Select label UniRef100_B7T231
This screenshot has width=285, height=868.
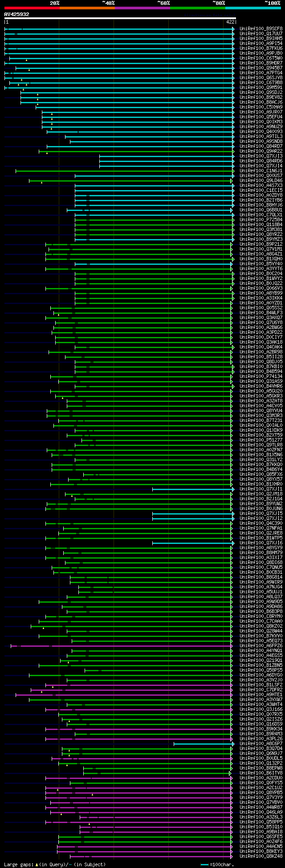(261, 421)
